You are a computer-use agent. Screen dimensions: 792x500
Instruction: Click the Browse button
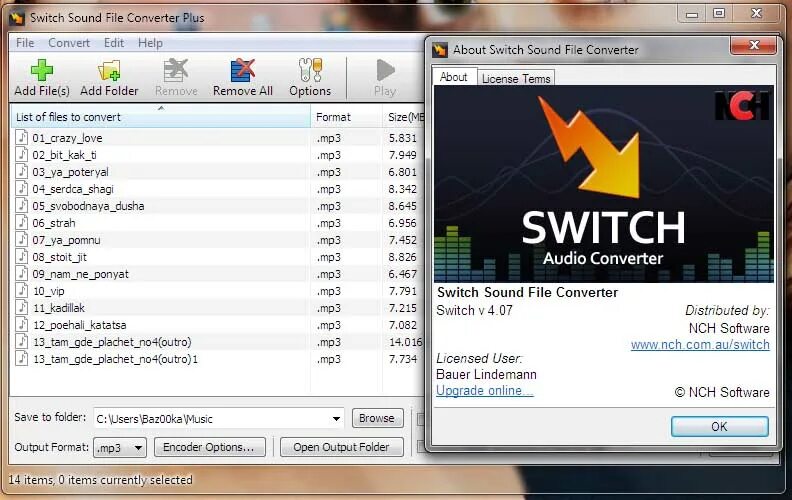point(377,418)
